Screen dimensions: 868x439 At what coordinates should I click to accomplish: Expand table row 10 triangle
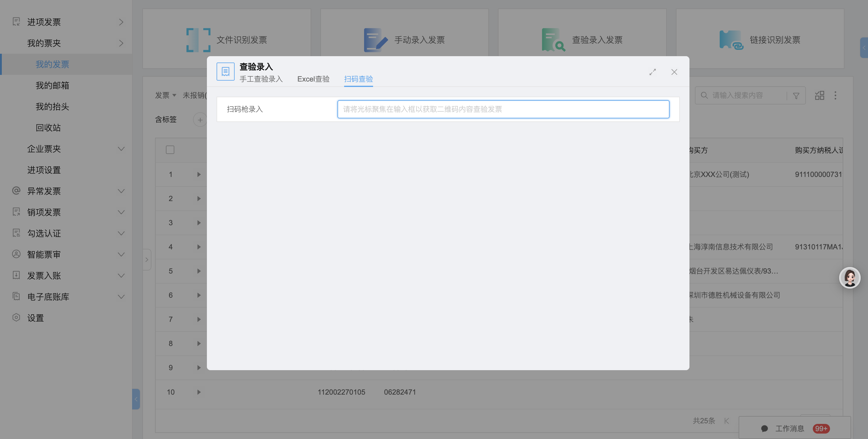[199, 392]
